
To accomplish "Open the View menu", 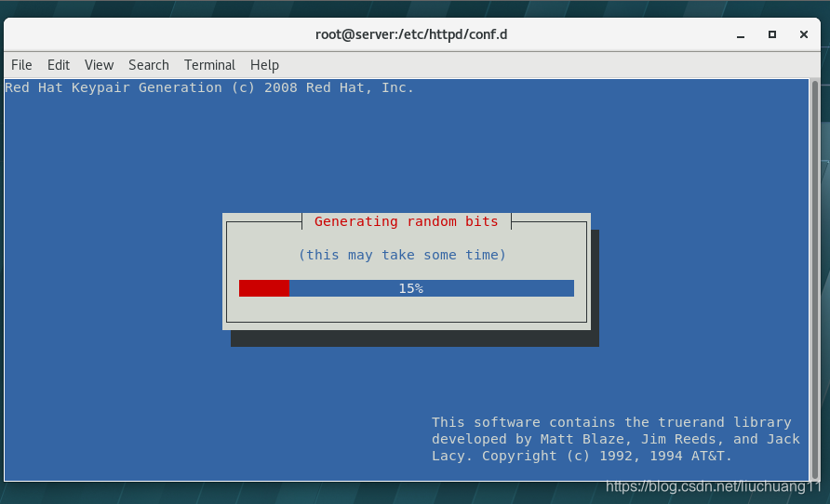I will pos(99,65).
